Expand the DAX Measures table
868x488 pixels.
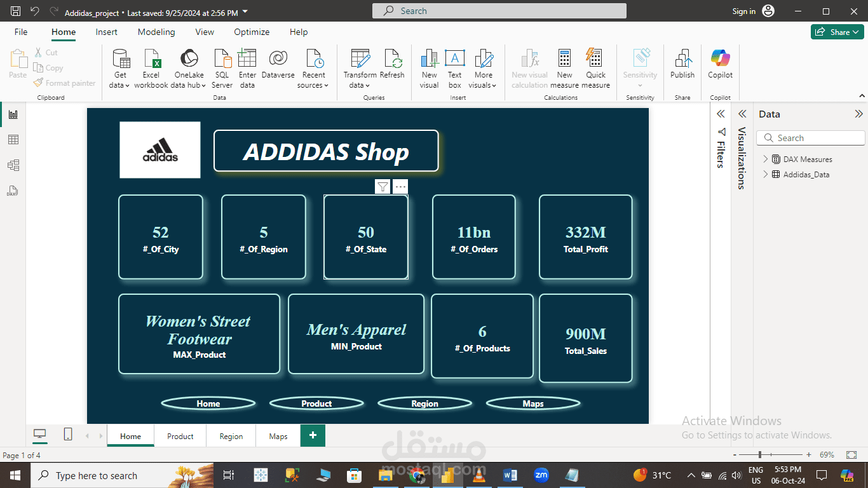[x=765, y=159]
